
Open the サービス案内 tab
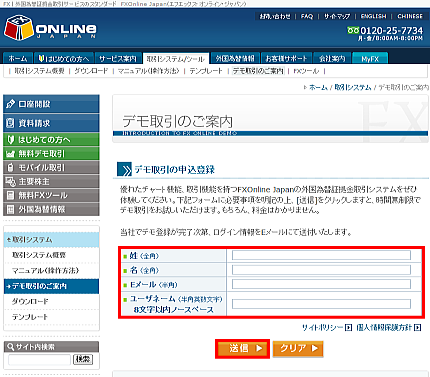click(118, 58)
